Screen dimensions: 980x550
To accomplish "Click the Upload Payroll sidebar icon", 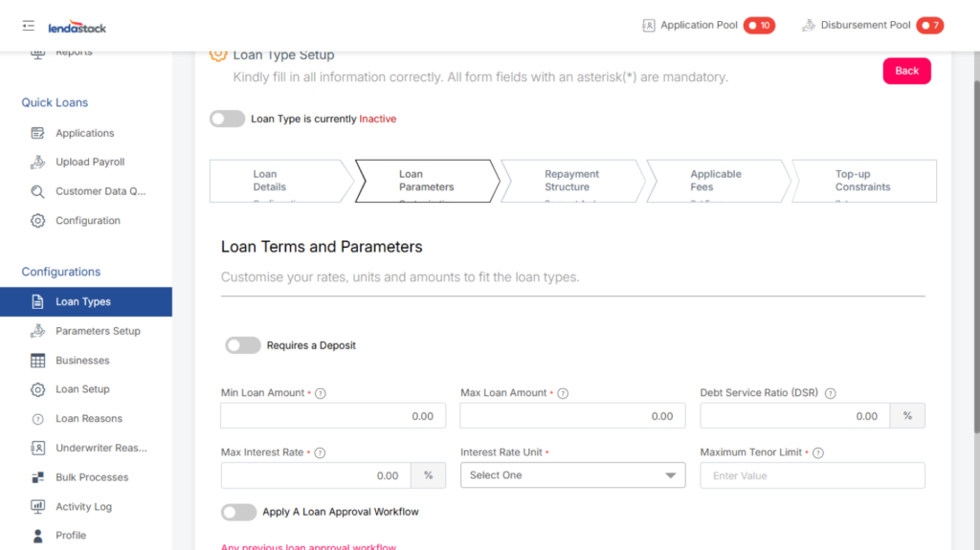I will tap(38, 163).
